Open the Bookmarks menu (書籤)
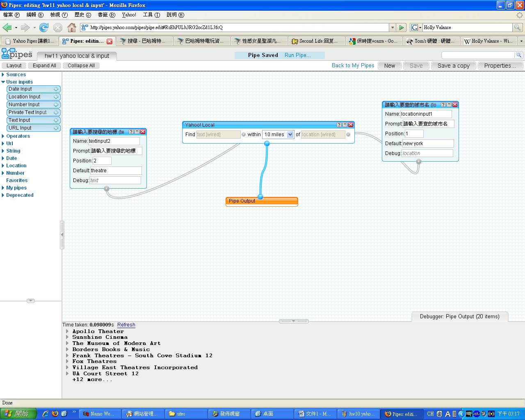525x420 pixels. coord(106,15)
